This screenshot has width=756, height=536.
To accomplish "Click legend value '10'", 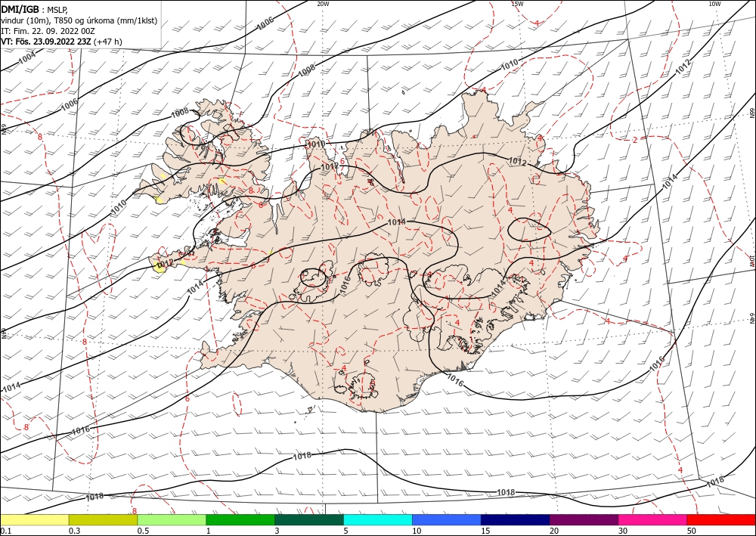I will coord(417,531).
